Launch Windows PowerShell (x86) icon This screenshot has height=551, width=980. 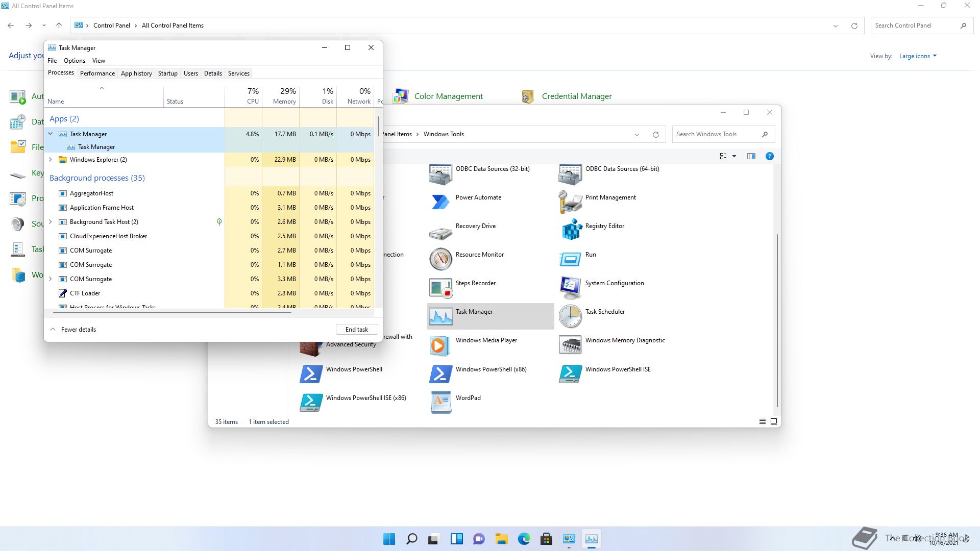(440, 374)
